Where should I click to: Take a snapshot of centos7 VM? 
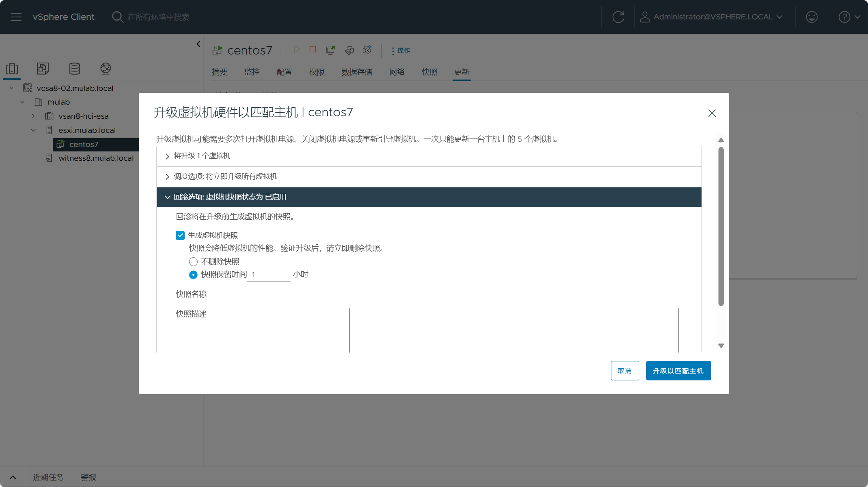(x=367, y=50)
